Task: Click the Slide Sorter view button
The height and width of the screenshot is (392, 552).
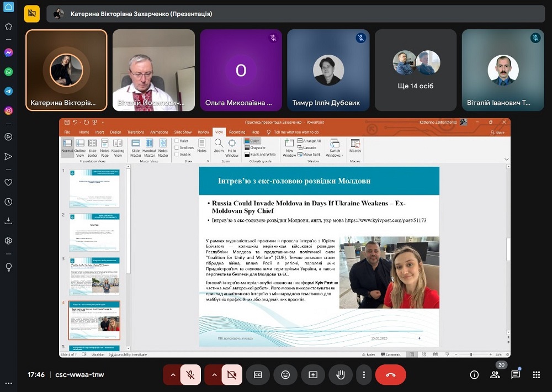Action: 93,147
